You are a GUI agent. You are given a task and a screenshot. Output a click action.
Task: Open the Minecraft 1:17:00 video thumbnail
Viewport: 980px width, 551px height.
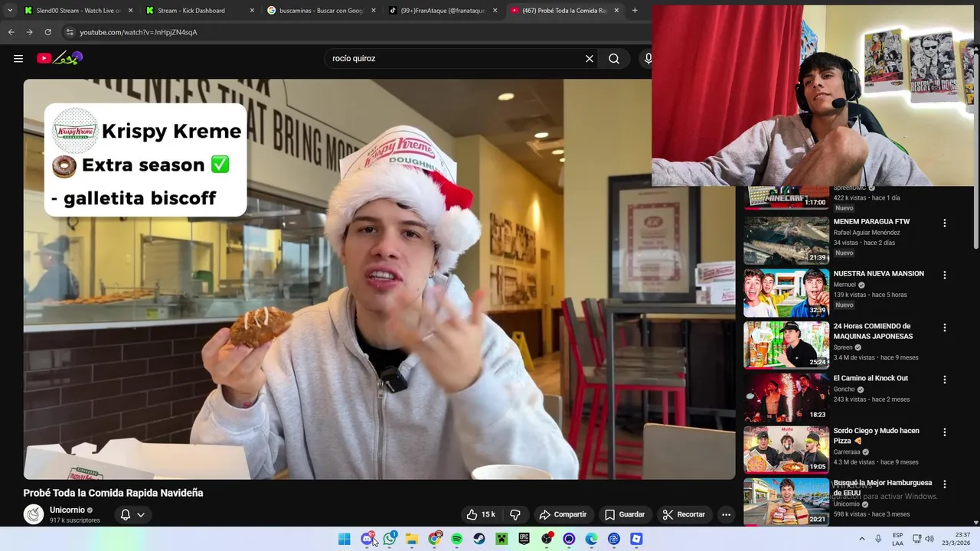click(786, 197)
